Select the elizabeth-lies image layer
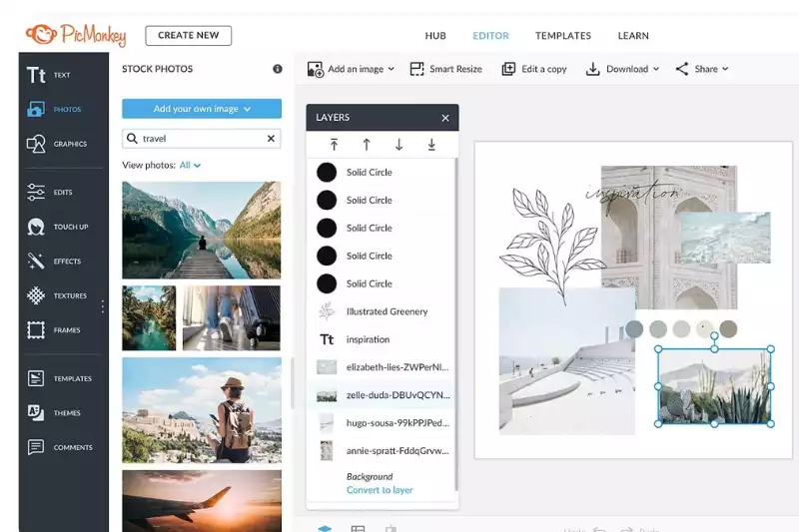799x532 pixels. click(381, 367)
